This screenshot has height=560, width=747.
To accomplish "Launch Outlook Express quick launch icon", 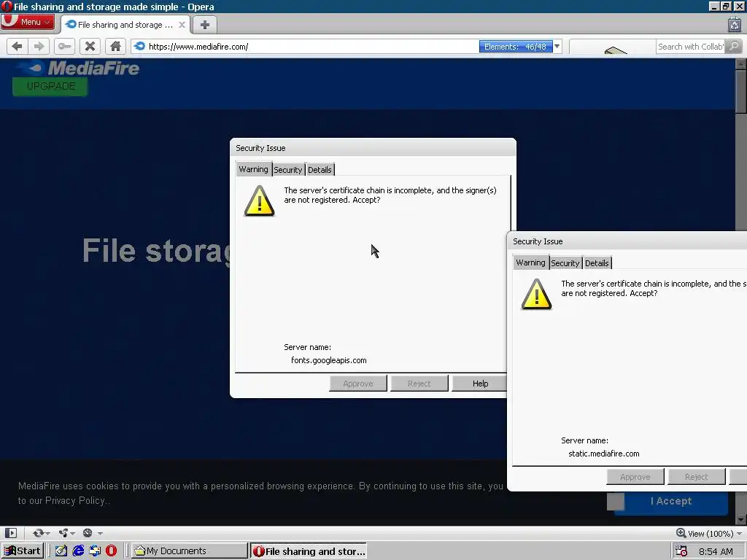I will click(x=95, y=551).
